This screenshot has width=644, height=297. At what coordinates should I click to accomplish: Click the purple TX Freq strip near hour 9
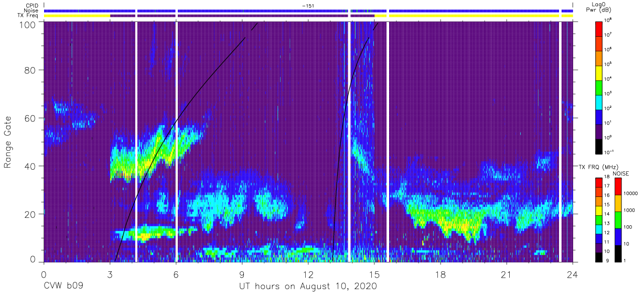(241, 16)
